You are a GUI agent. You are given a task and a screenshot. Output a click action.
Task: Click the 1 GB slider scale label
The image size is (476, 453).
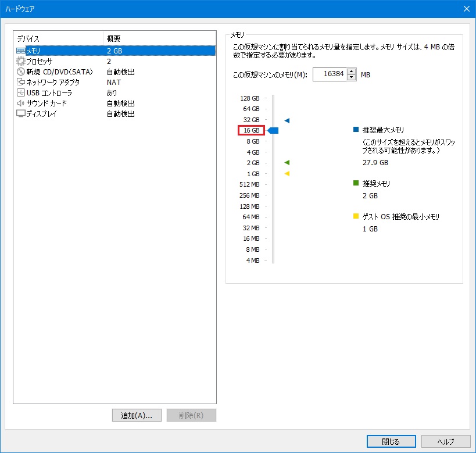[x=253, y=174]
